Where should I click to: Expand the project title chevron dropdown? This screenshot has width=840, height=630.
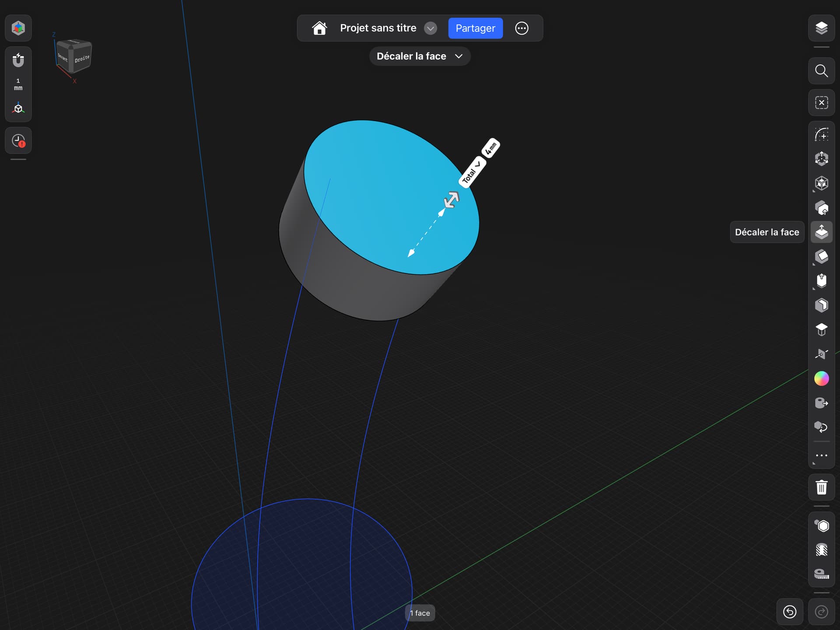point(430,28)
